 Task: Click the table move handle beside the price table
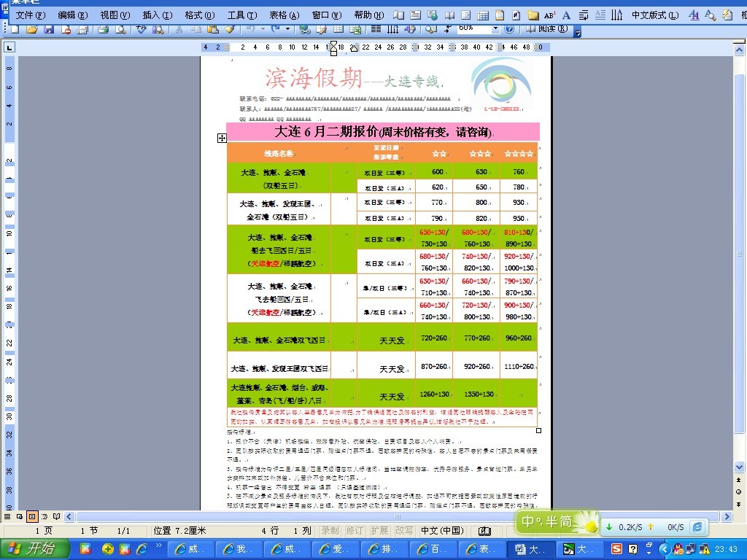click(x=222, y=138)
